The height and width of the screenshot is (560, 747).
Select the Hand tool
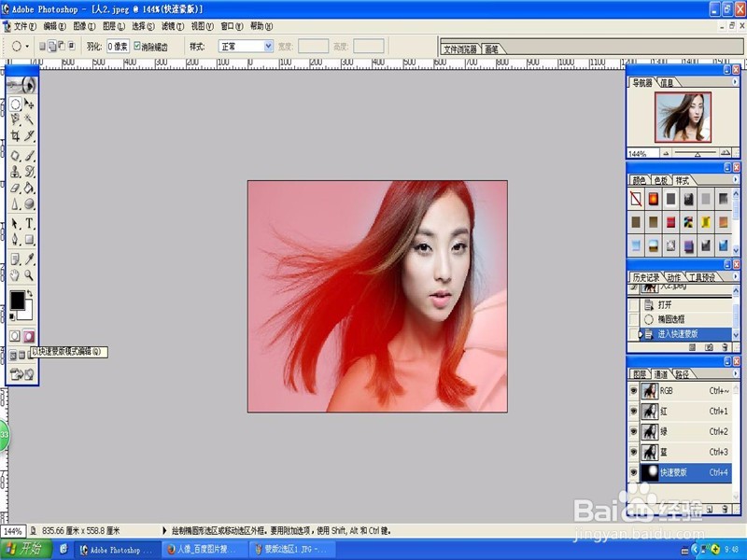pyautogui.click(x=15, y=274)
